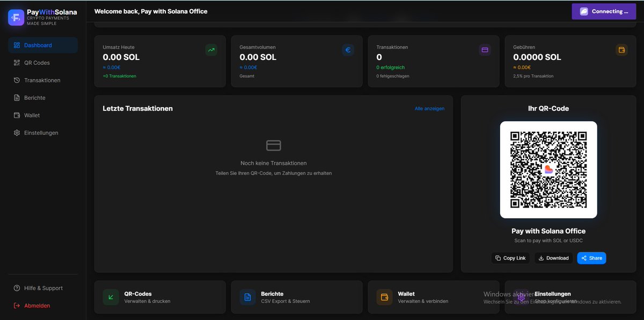Click the empty transactions card icon
This screenshot has width=644, height=320.
(x=274, y=145)
